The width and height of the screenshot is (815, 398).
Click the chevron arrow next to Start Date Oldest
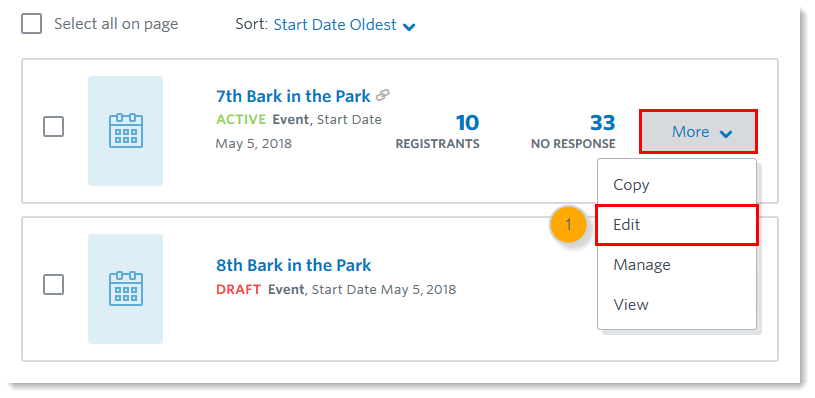(x=409, y=26)
